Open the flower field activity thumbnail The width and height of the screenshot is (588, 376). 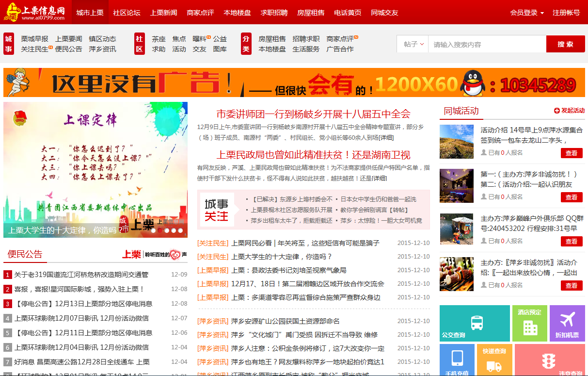coord(457,142)
